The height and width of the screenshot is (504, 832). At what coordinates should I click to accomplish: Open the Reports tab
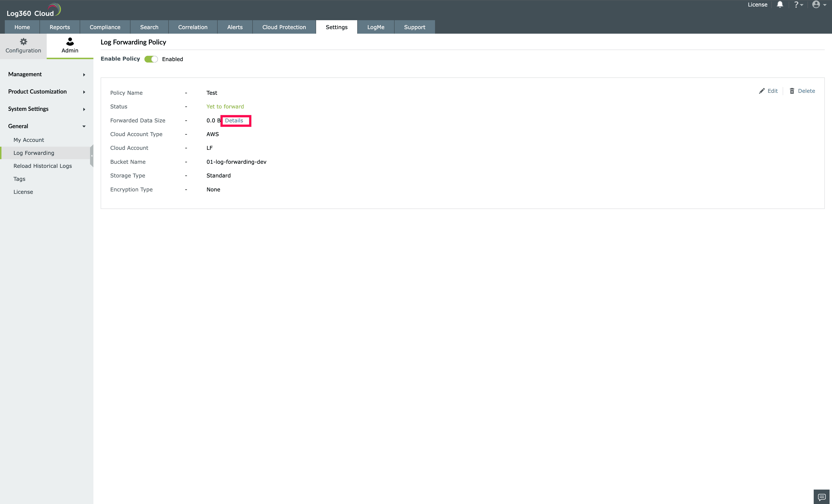tap(59, 27)
